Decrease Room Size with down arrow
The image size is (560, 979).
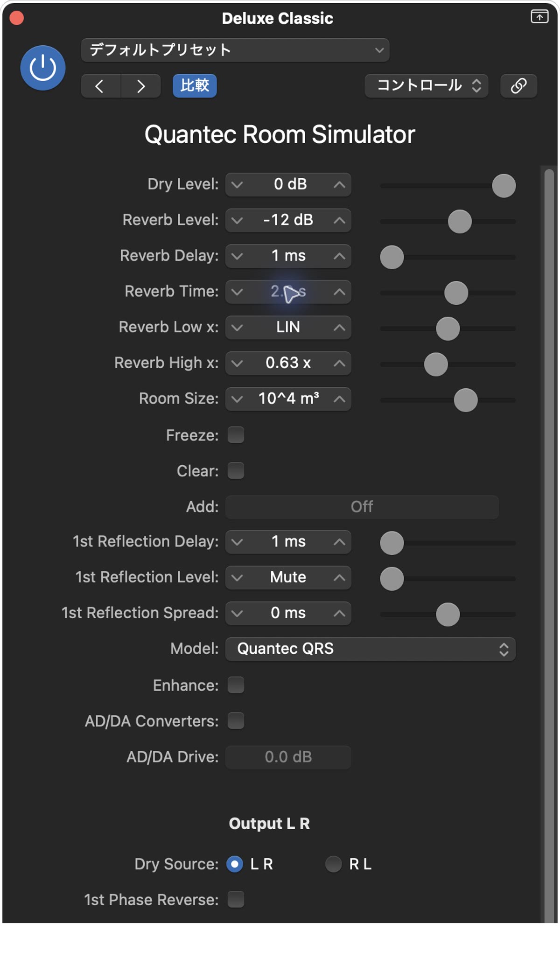[x=237, y=399]
